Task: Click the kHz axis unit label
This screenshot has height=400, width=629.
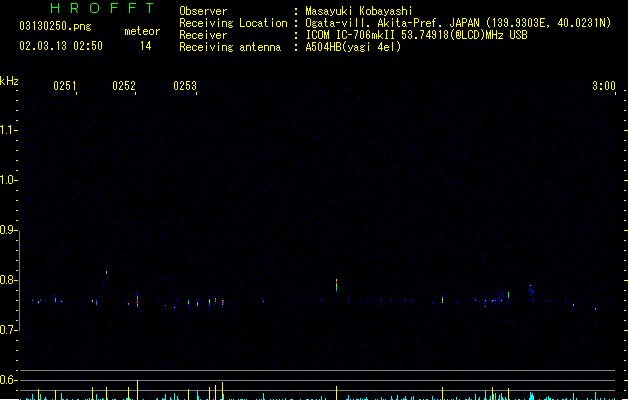Action: [9, 81]
